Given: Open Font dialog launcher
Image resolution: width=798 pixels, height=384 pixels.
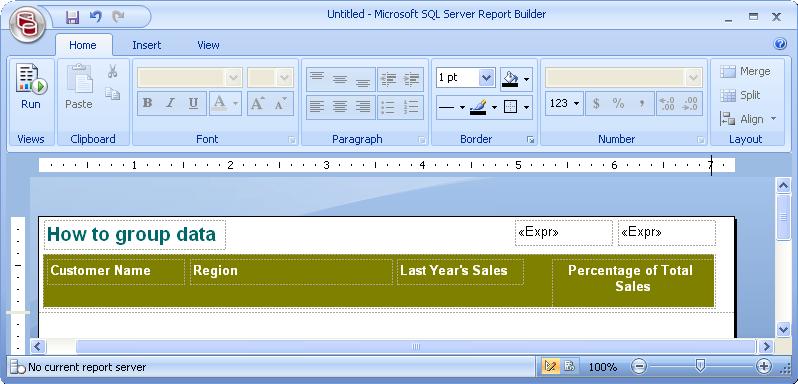Looking at the screenshot, I should click(x=292, y=140).
